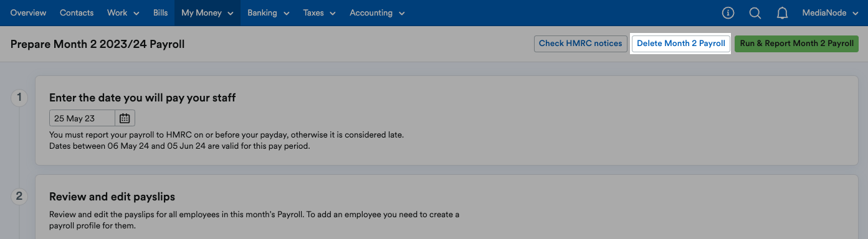Screen dimensions: 868x239
Task: Open the info help icon
Action: point(728,13)
